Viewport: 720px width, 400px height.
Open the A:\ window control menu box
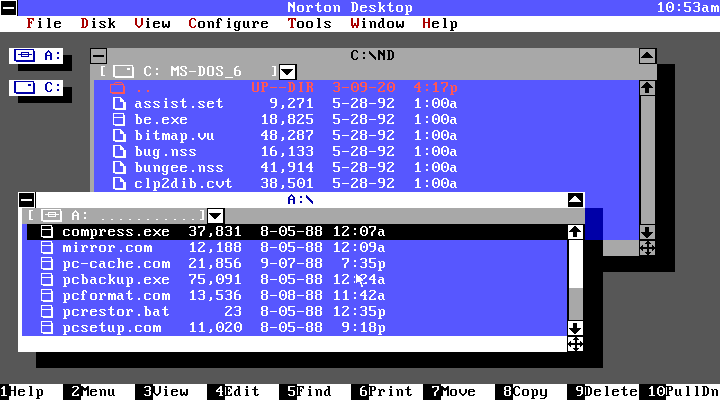pos(27,200)
